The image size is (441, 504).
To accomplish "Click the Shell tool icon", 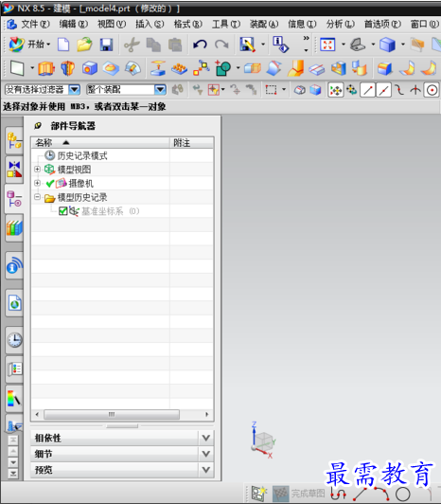I will [x=339, y=68].
